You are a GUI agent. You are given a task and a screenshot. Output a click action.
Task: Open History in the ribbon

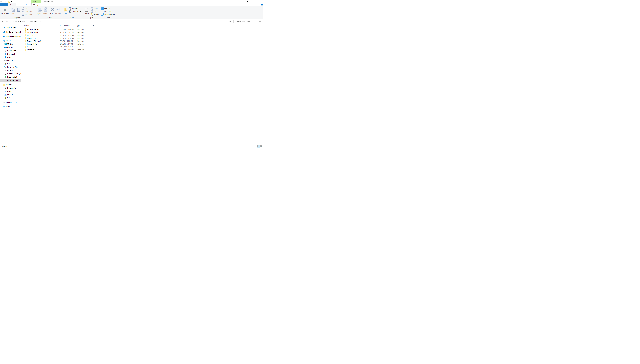pyautogui.click(x=95, y=15)
